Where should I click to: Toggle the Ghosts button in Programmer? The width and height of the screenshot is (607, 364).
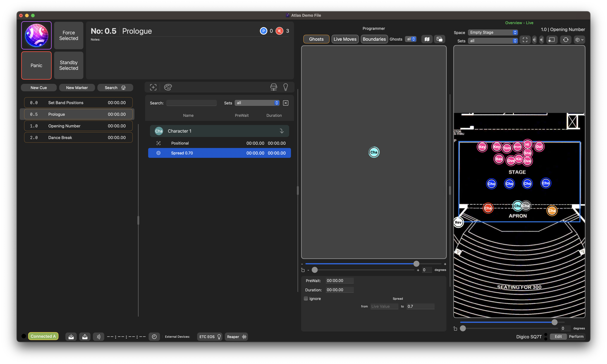point(316,39)
